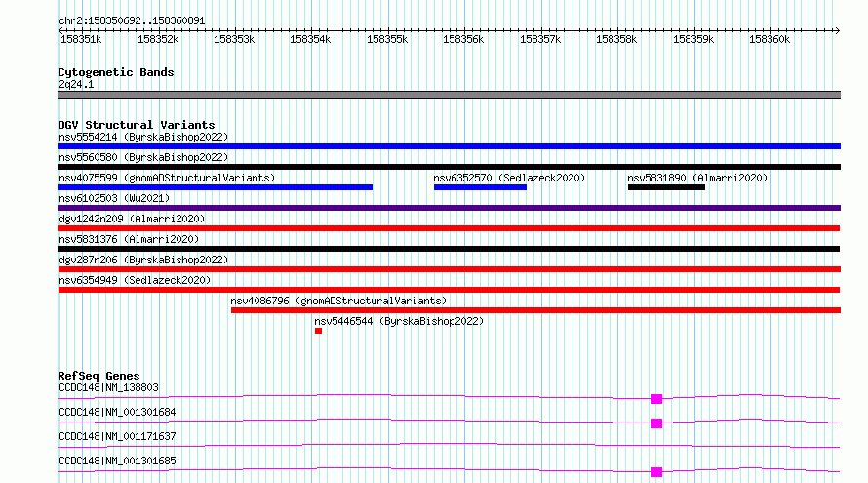The width and height of the screenshot is (868, 483).
Task: Click the 158355k ruler tick label
Action: 387,39
